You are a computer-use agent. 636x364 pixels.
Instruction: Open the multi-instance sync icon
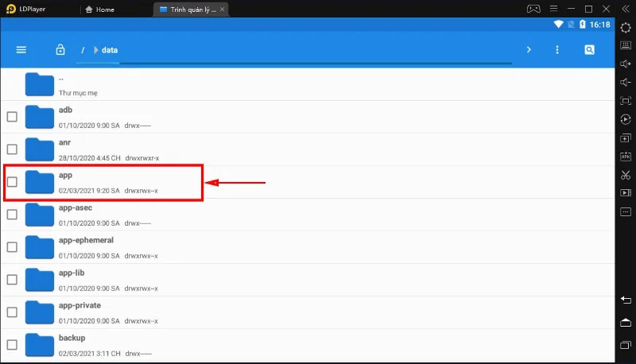(626, 138)
